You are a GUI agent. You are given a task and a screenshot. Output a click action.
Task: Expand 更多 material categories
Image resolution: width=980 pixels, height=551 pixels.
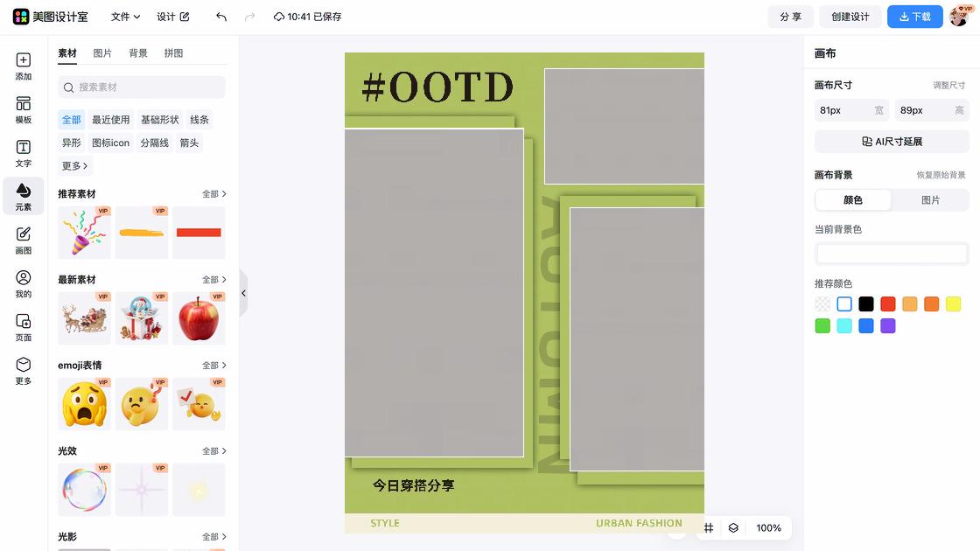[x=74, y=165]
